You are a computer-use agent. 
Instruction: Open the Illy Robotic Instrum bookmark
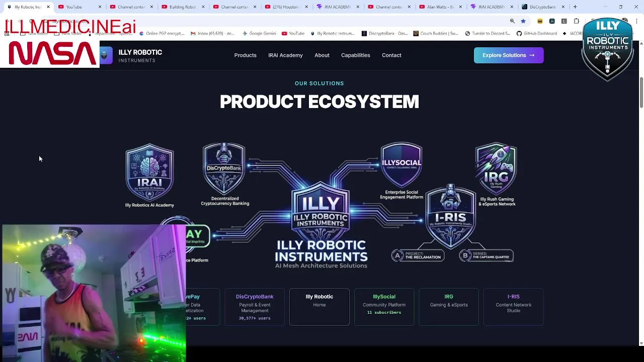tap(333, 33)
